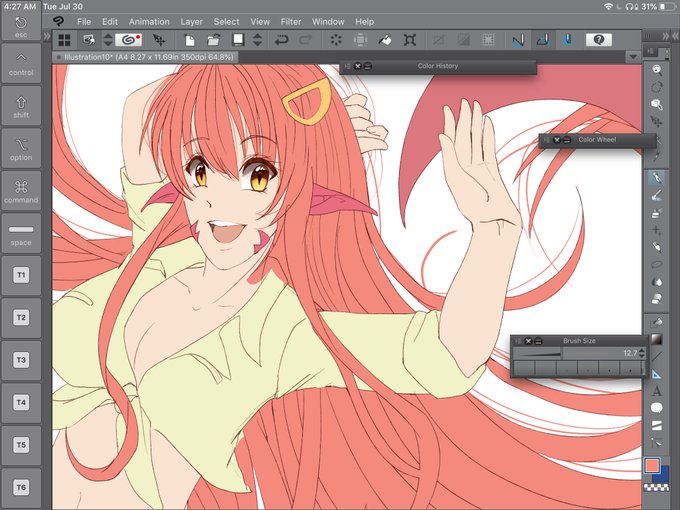The width and height of the screenshot is (680, 510).
Task: Select the Pen tool in tool palette
Action: pyautogui.click(x=657, y=178)
